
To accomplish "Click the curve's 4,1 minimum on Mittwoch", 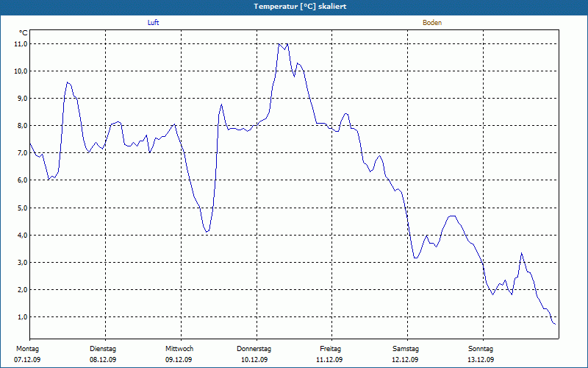I will 207,232.
